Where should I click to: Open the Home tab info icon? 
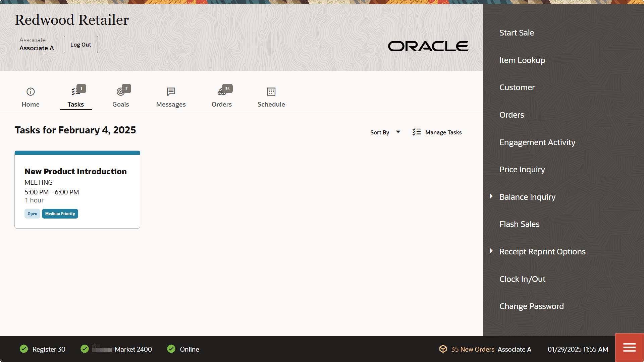(x=30, y=92)
